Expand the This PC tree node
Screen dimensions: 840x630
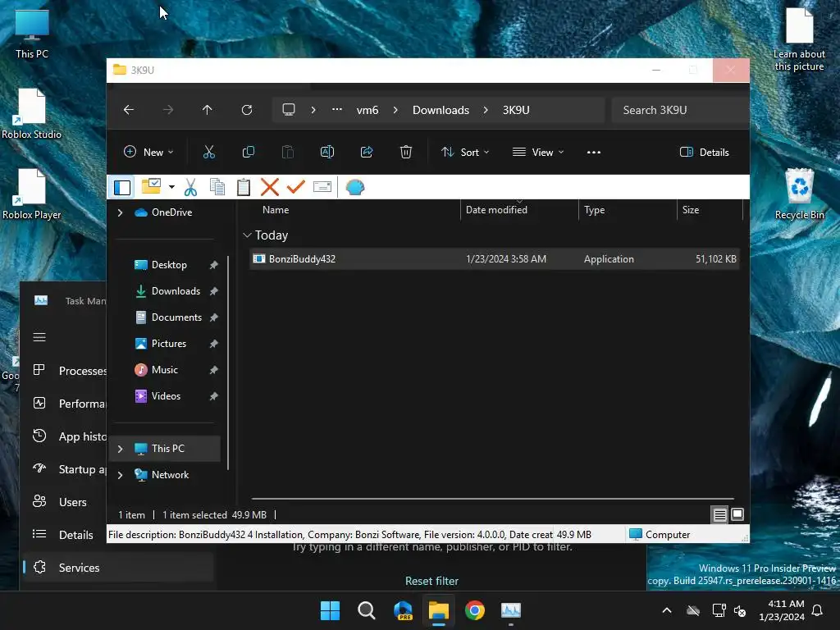[120, 449]
